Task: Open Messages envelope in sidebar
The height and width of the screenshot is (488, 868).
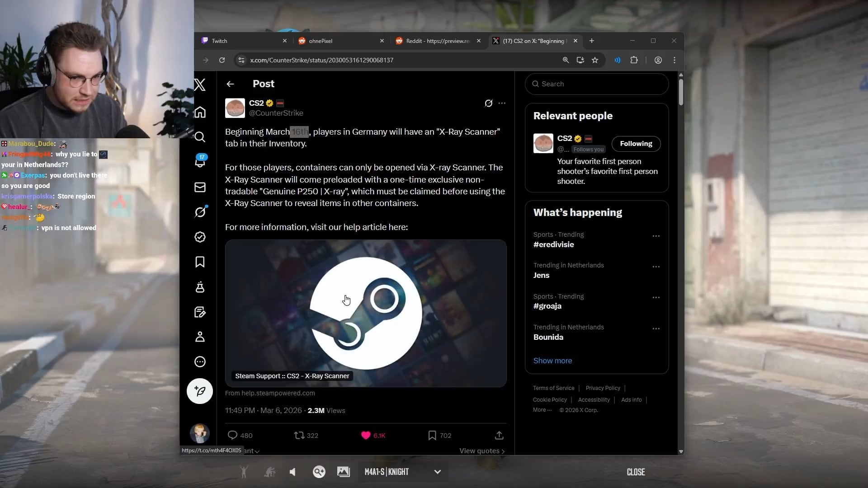Action: [200, 187]
